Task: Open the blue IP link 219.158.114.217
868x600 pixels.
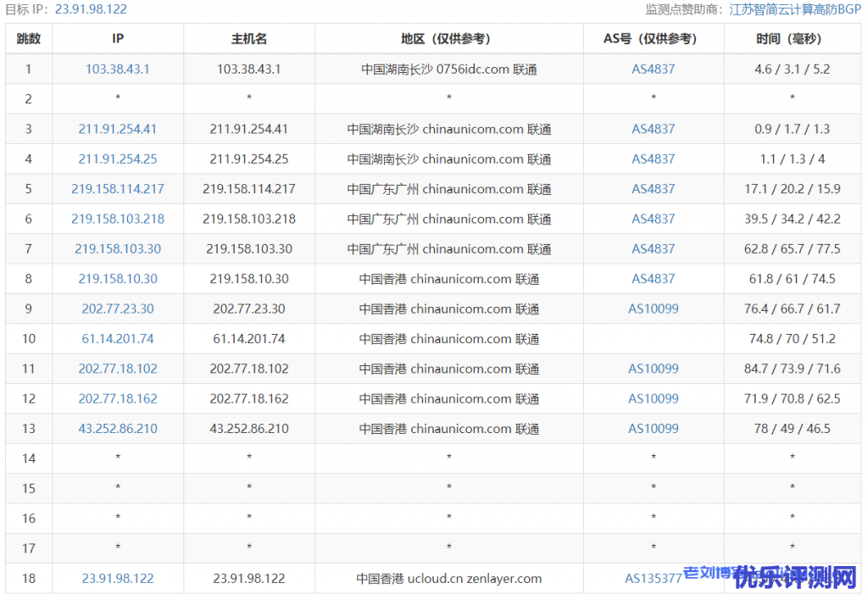Action: tap(118, 189)
